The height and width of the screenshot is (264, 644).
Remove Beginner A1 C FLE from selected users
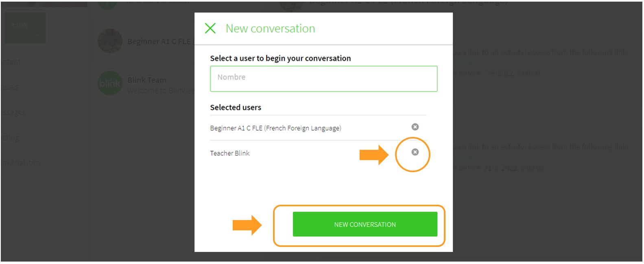pos(415,127)
